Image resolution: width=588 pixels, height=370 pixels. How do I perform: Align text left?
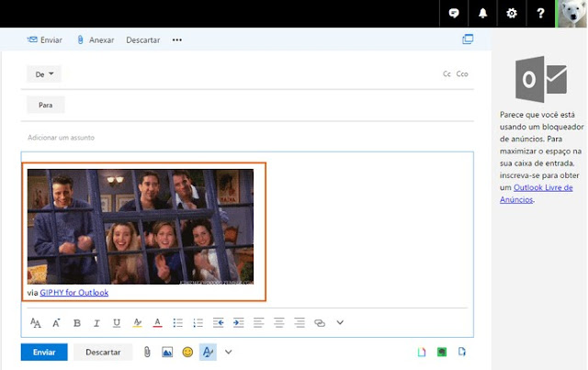click(259, 323)
